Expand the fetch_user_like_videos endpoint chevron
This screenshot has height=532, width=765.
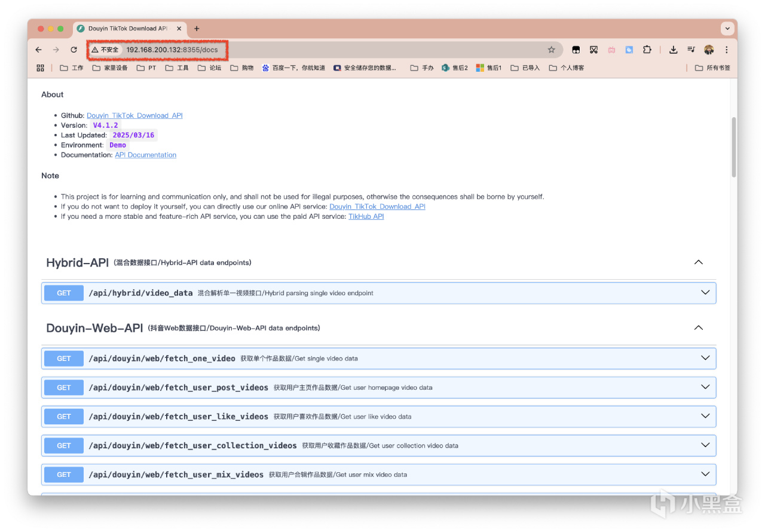[705, 416]
